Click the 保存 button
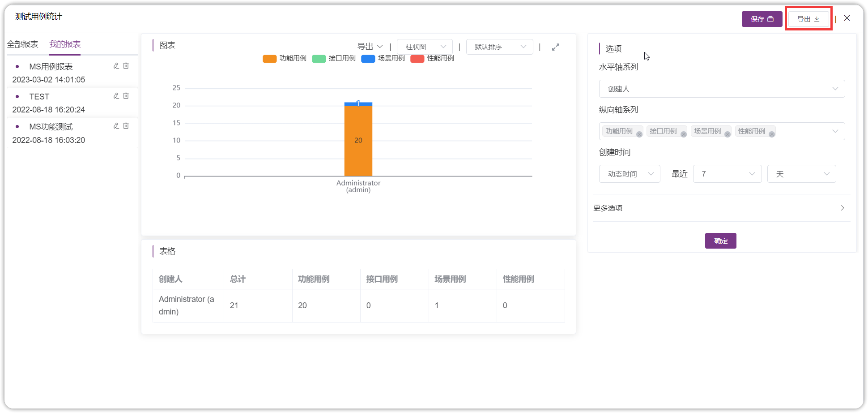Image resolution: width=868 pixels, height=413 pixels. 762,19
